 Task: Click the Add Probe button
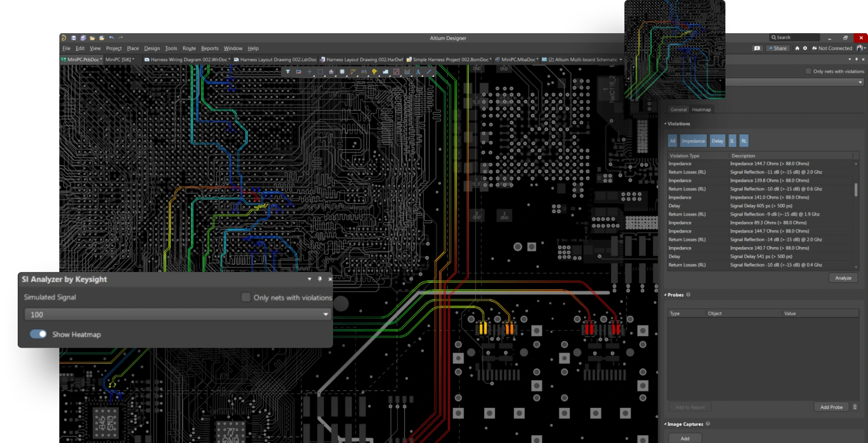tap(831, 407)
